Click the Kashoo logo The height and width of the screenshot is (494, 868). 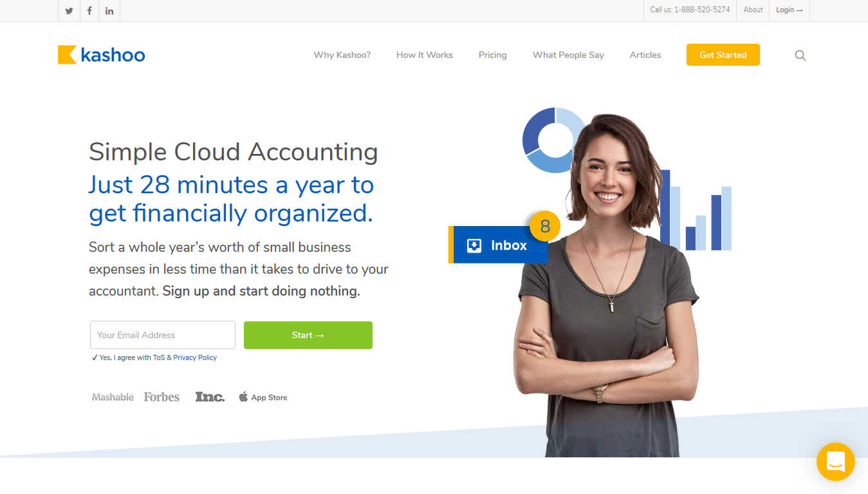coord(101,55)
